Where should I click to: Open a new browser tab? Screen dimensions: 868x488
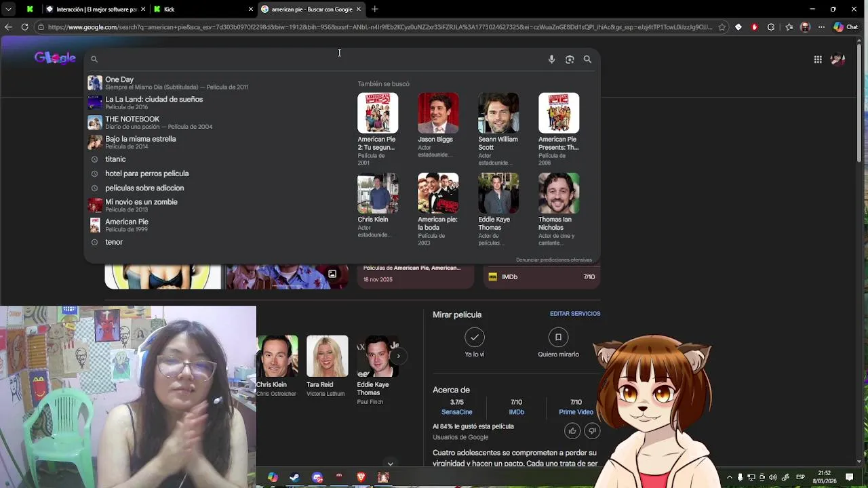click(x=374, y=9)
